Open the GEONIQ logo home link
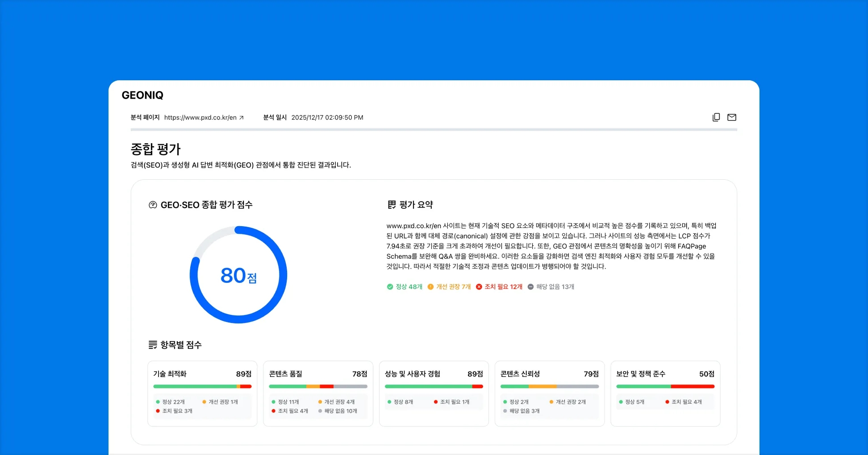Image resolution: width=868 pixels, height=455 pixels. [x=142, y=95]
